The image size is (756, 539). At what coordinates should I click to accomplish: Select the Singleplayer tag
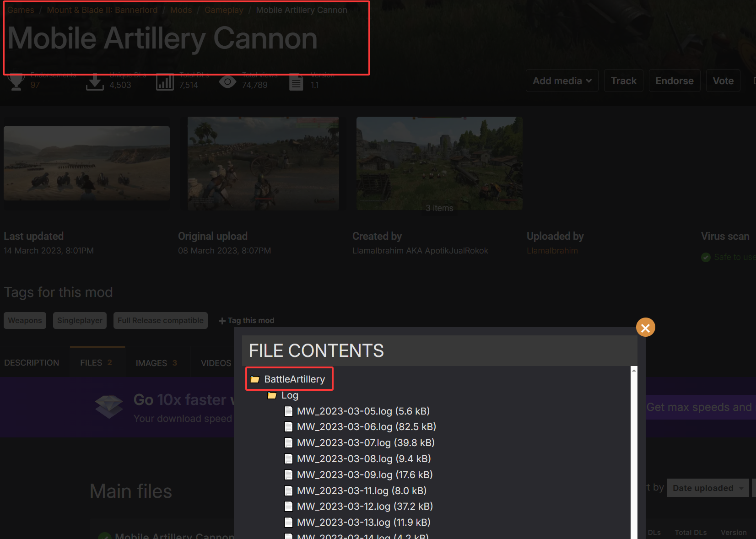pos(80,320)
